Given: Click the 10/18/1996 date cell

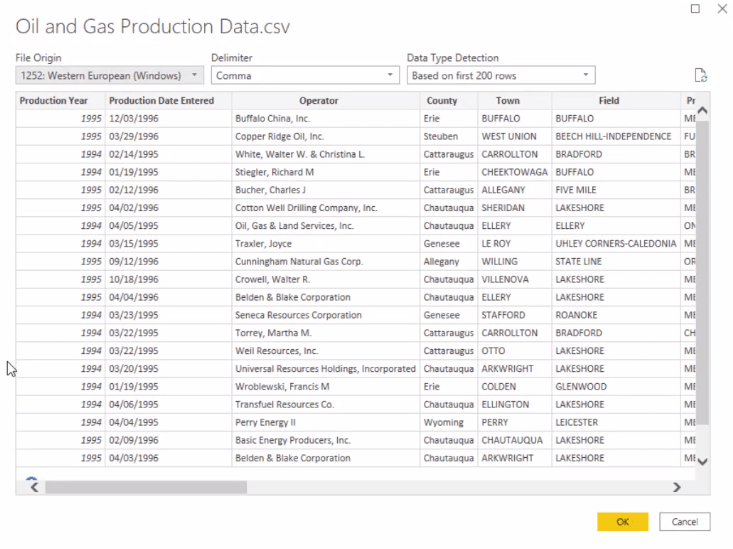Looking at the screenshot, I should point(168,279).
